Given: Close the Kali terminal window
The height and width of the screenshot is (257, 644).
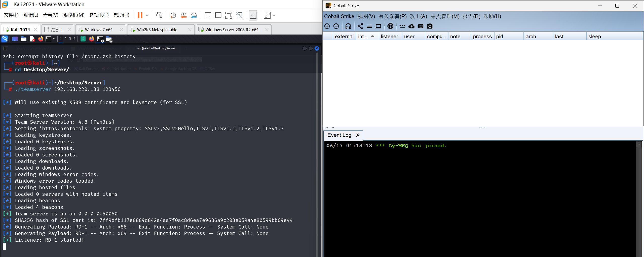Looking at the screenshot, I should 317,48.
